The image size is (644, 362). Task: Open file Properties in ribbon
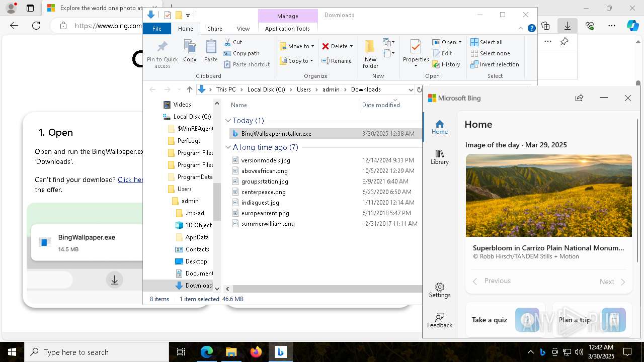(x=416, y=53)
